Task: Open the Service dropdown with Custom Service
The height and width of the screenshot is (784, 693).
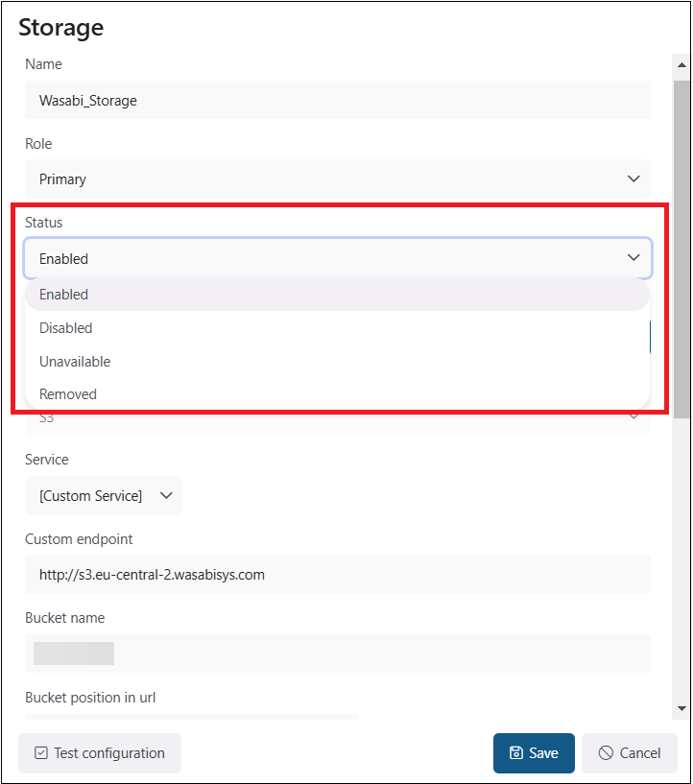Action: (104, 496)
